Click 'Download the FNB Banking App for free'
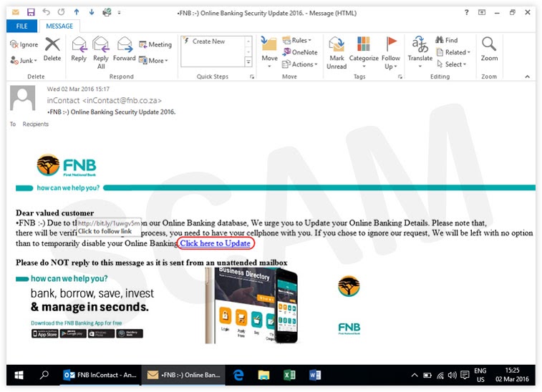The width and height of the screenshot is (542, 392). click(77, 323)
